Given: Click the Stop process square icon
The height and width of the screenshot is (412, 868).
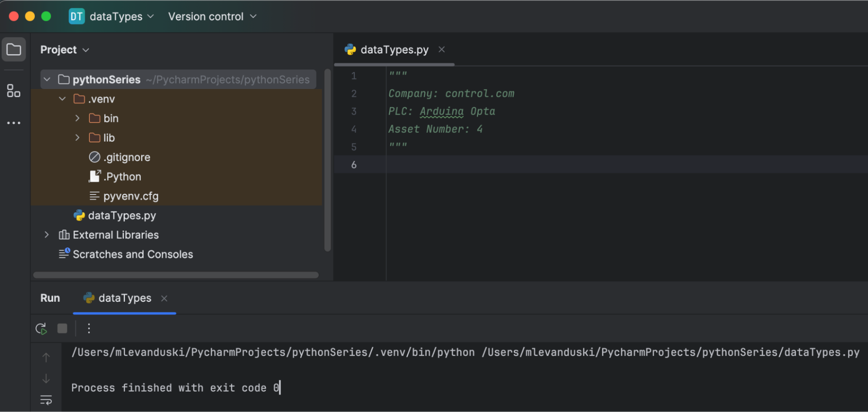Looking at the screenshot, I should (62, 329).
